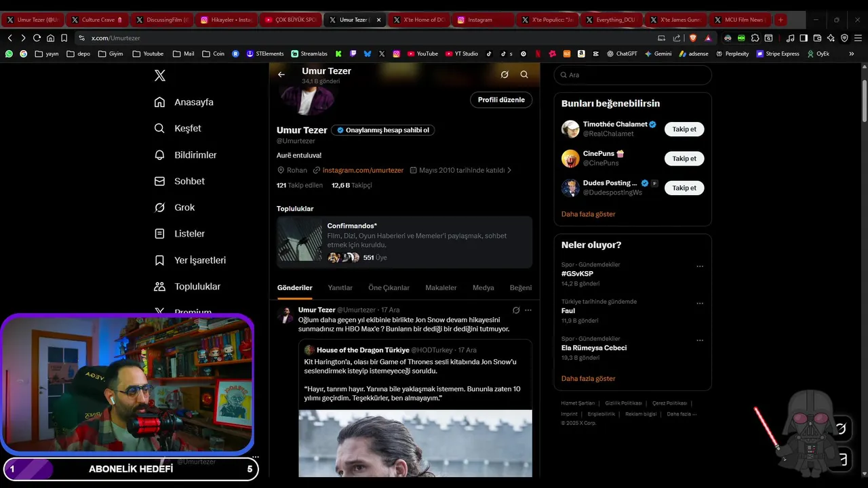Close the active Umur Tezer browser tab

(x=378, y=20)
